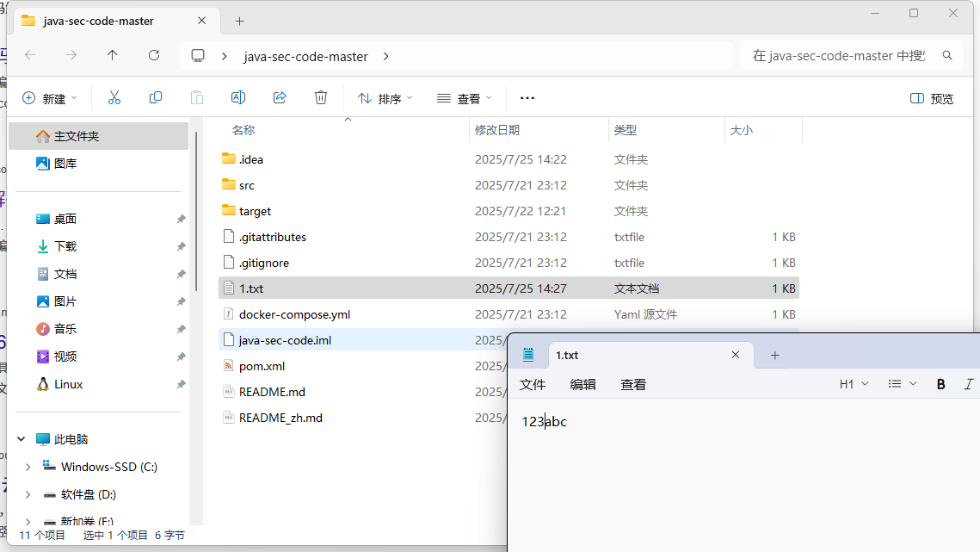The image size is (980, 552).
Task: Click the Share icon in toolbar
Action: pos(280,97)
